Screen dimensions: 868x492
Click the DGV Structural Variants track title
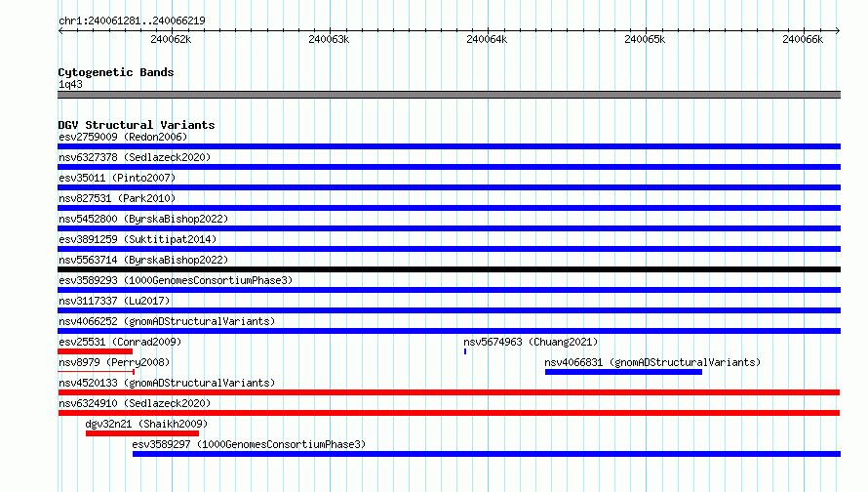click(137, 125)
